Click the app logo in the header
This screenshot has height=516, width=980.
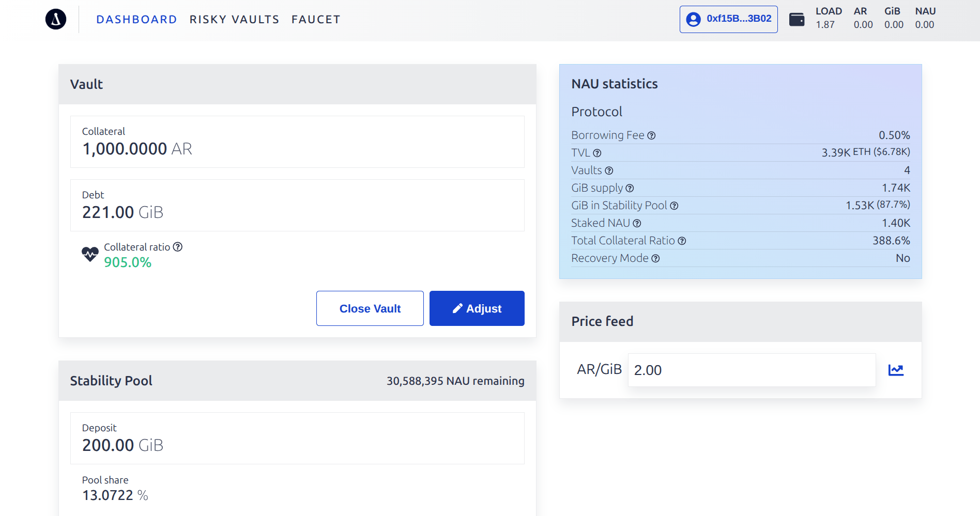pyautogui.click(x=56, y=20)
